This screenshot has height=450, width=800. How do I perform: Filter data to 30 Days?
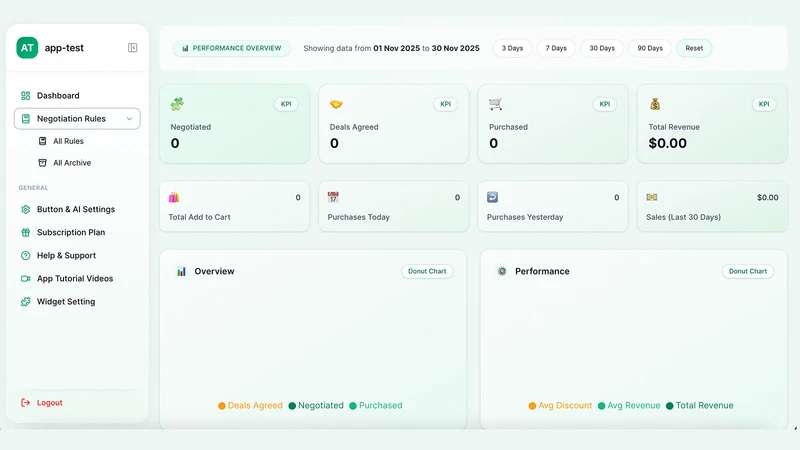[602, 48]
